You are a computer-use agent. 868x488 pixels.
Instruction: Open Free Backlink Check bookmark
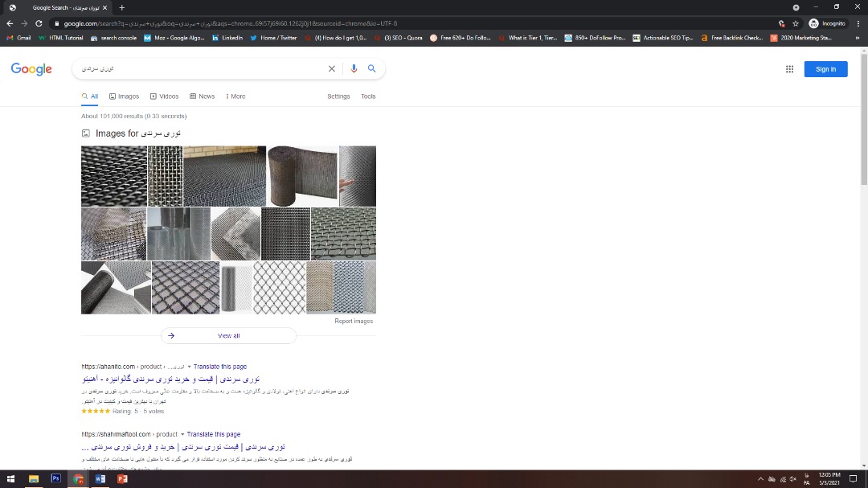coord(731,38)
